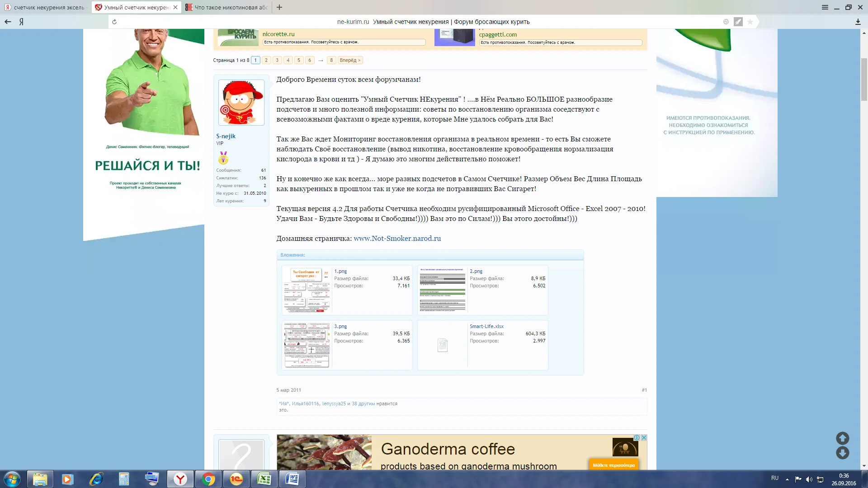
Task: Download the Smart-Life.xlsx attachment
Action: [x=486, y=326]
